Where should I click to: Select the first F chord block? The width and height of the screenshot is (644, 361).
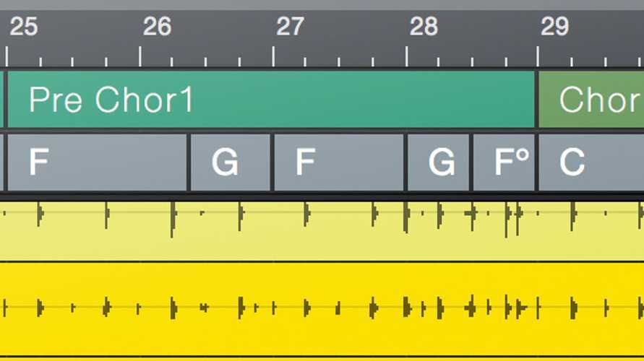(x=97, y=162)
